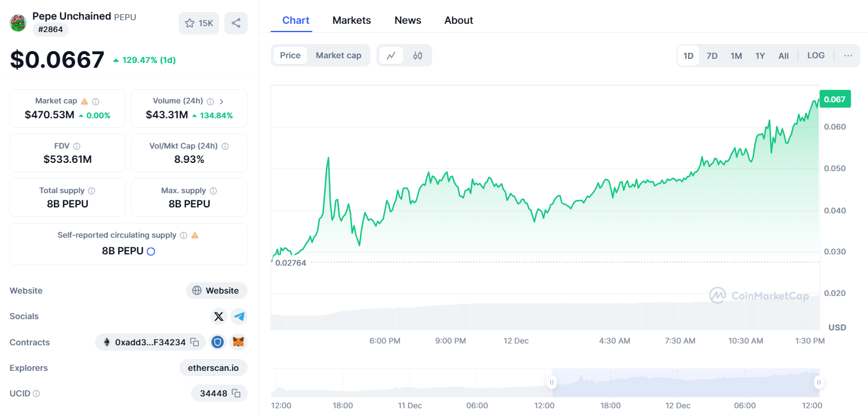Set chart range to 1Y
The width and height of the screenshot is (868, 416).
point(760,56)
